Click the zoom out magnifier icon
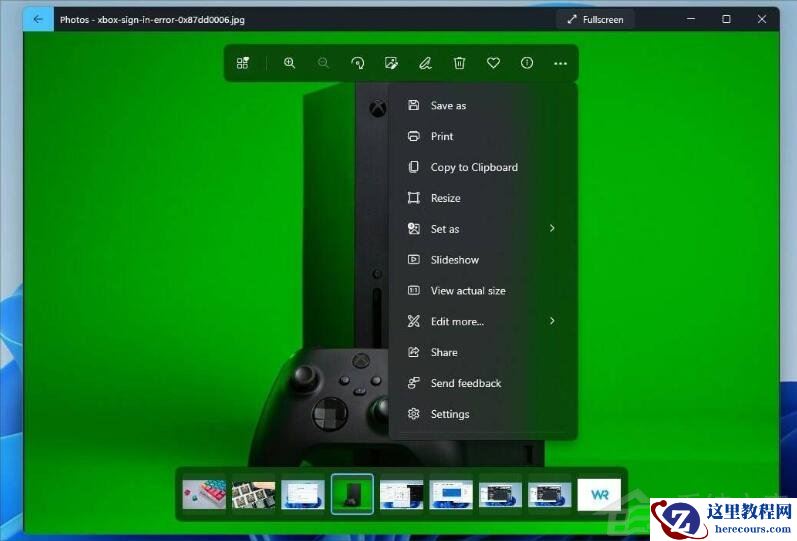The width and height of the screenshot is (797, 541). coord(323,63)
